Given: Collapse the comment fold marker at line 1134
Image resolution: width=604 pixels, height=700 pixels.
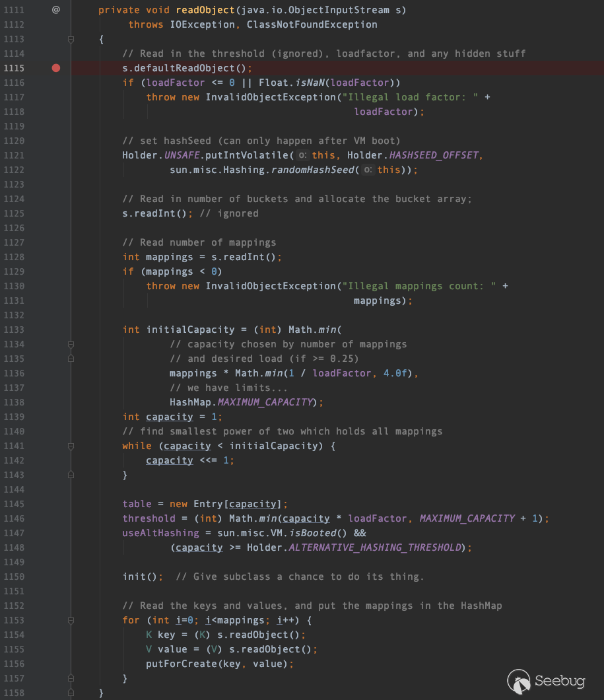Looking at the screenshot, I should click(x=71, y=344).
